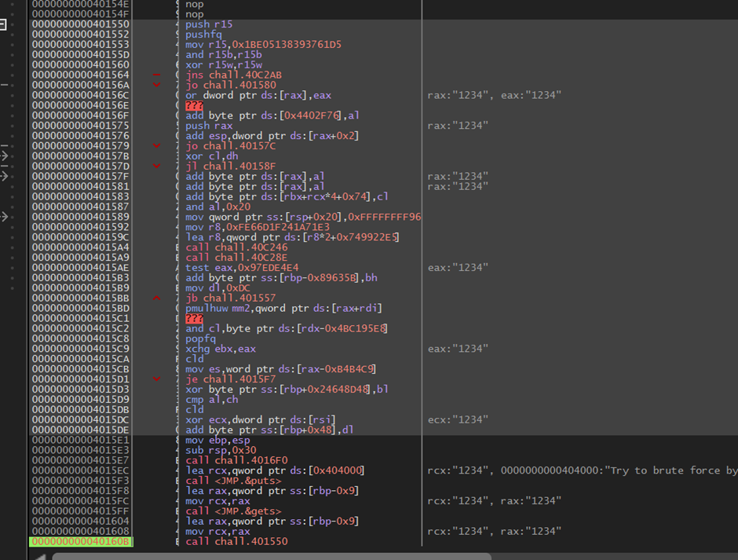
Task: Click the 'call chall.40C246' instruction
Action: (236, 247)
